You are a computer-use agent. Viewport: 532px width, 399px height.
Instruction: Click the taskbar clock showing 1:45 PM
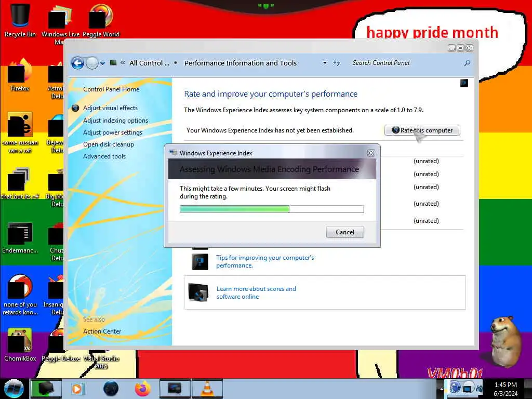click(506, 389)
